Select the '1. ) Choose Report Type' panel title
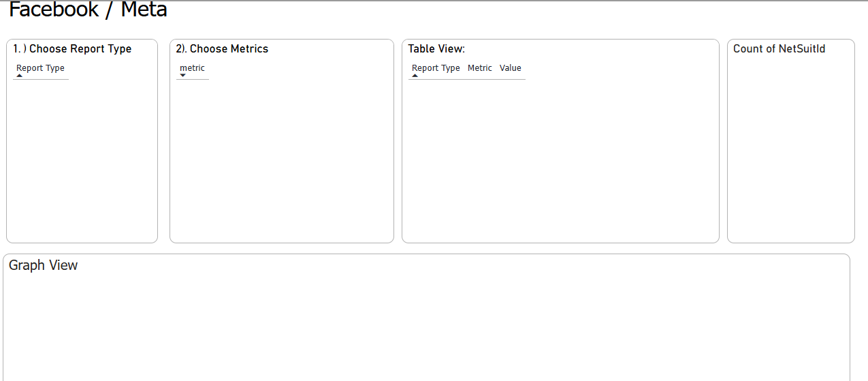868x381 pixels. [x=72, y=49]
